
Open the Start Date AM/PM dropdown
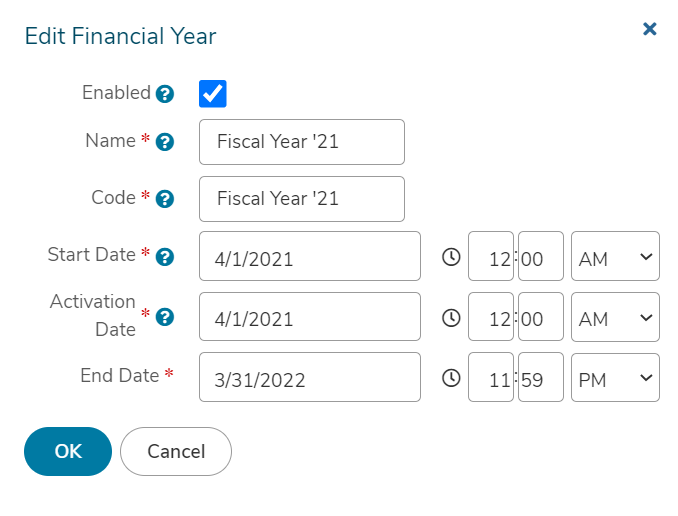[615, 256]
